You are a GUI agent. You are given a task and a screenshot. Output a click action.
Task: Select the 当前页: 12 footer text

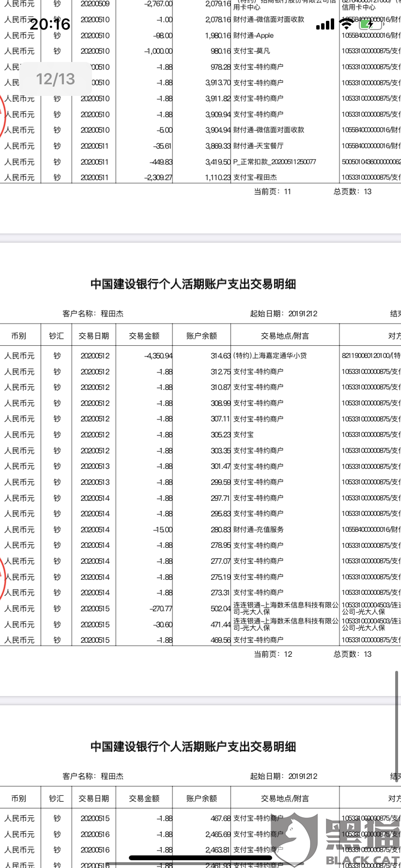click(x=273, y=654)
